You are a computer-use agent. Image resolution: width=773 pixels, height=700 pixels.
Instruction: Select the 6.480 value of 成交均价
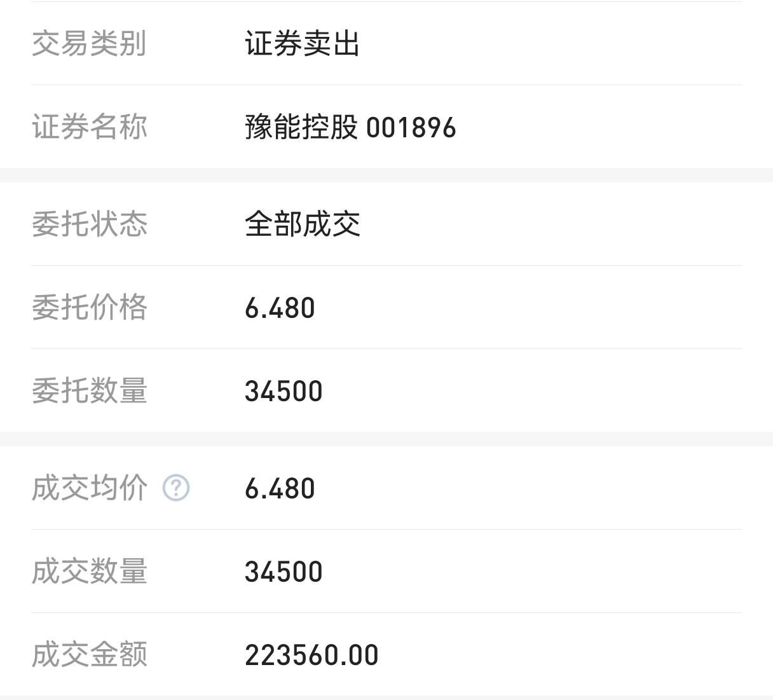pyautogui.click(x=280, y=489)
